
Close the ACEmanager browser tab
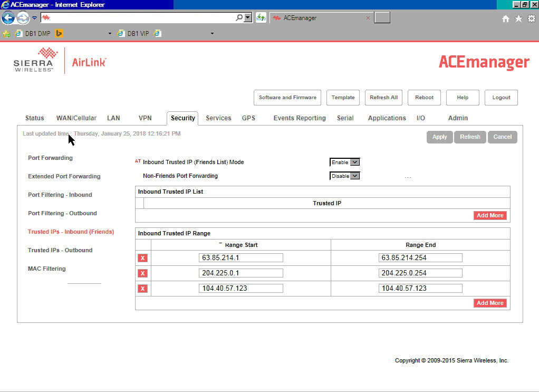pyautogui.click(x=368, y=18)
